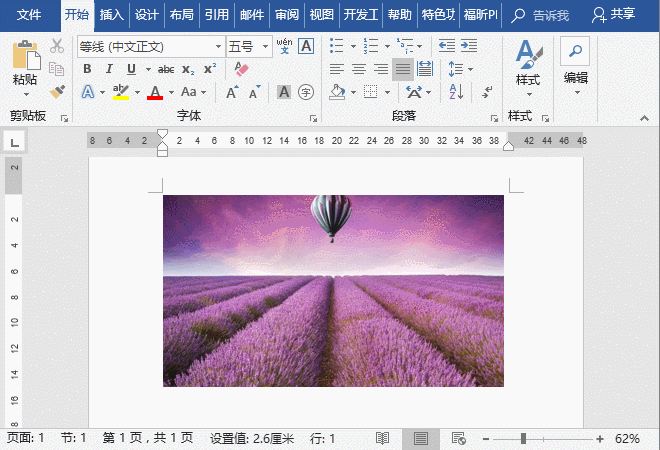Screen dimensions: 660x450
Task: Click the Clear All Formatting eraser icon
Action: pos(241,69)
